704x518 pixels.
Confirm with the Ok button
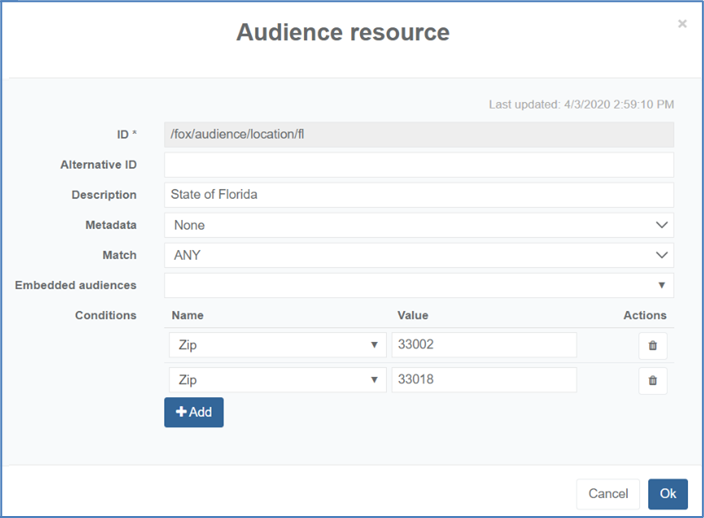pos(667,494)
